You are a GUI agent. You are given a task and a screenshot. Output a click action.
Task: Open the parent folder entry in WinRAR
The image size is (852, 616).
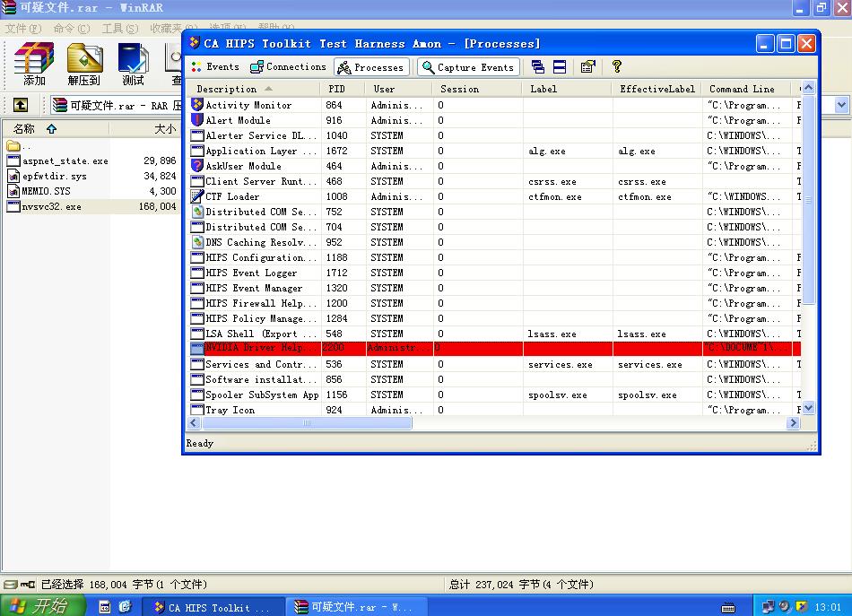click(19, 145)
